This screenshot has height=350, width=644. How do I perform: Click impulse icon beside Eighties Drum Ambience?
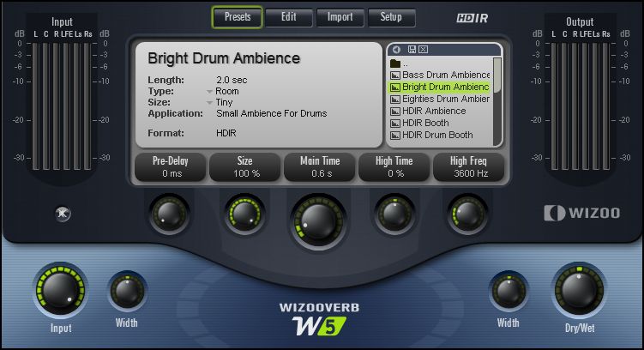395,100
